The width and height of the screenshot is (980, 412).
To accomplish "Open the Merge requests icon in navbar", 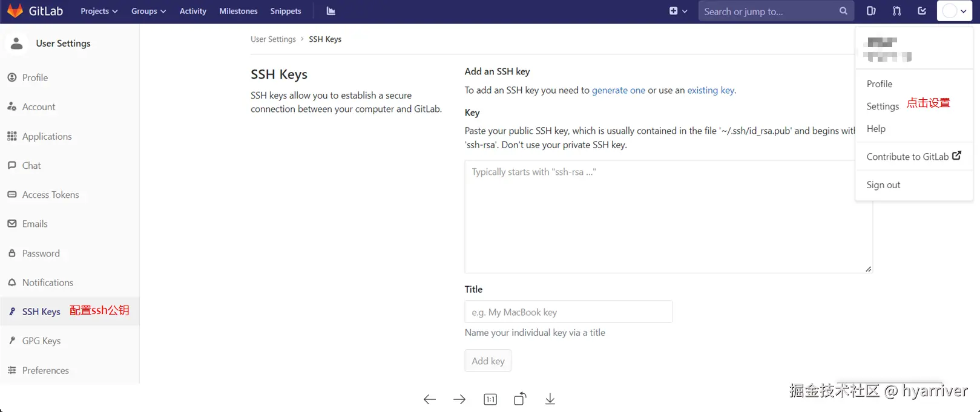I will tap(896, 11).
